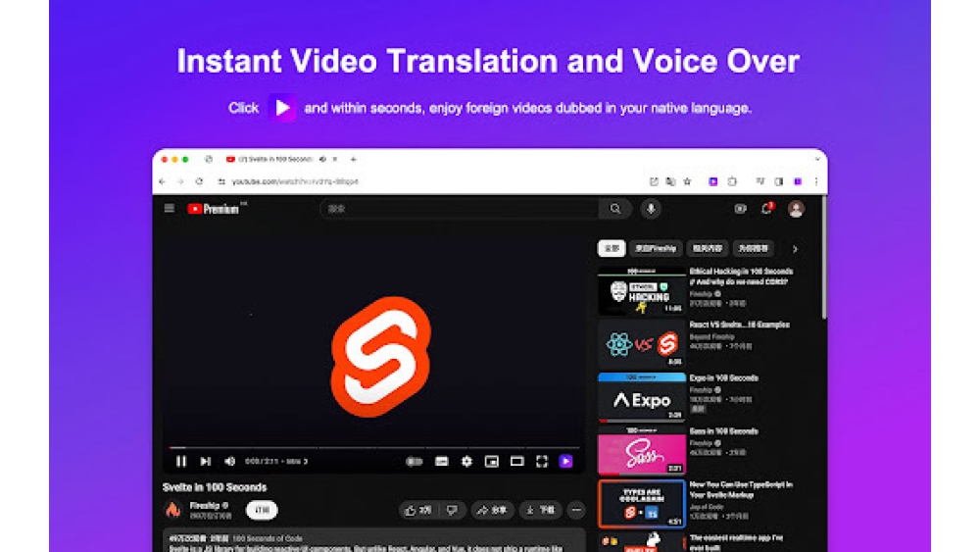Go to YouTube Premium home logo

[x=217, y=209]
